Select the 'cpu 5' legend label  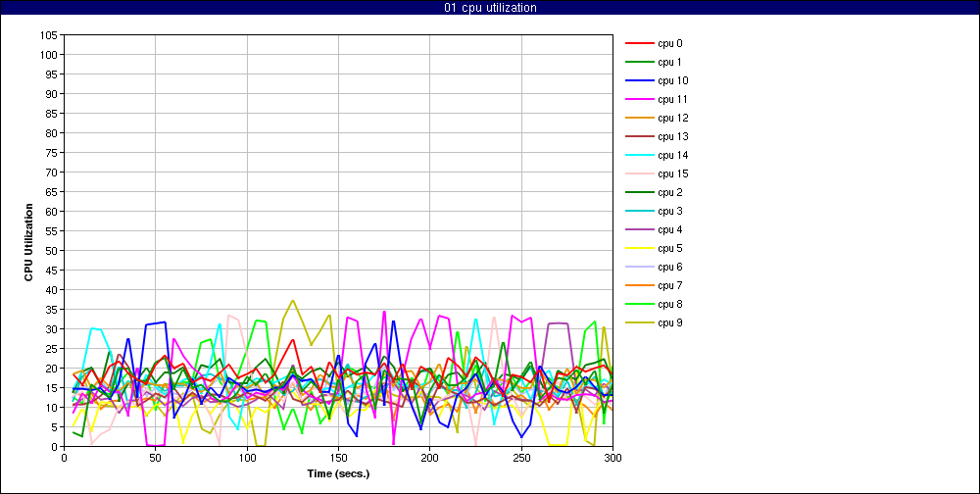click(670, 248)
